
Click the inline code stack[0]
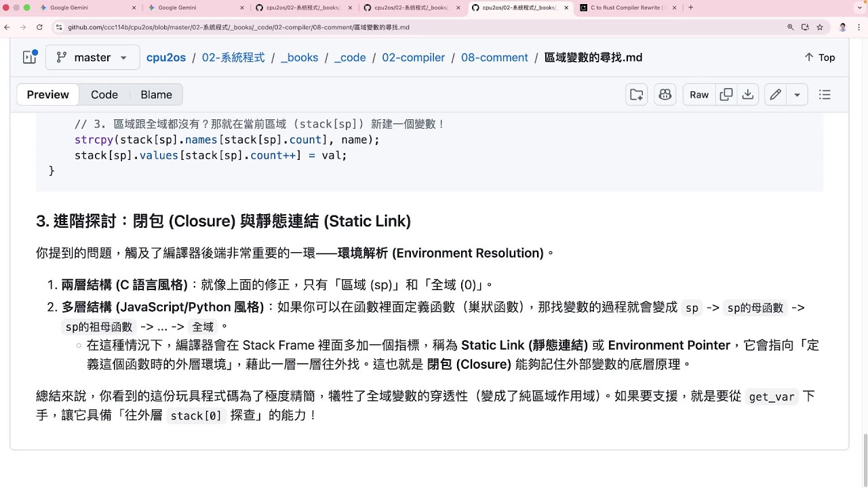pyautogui.click(x=196, y=415)
